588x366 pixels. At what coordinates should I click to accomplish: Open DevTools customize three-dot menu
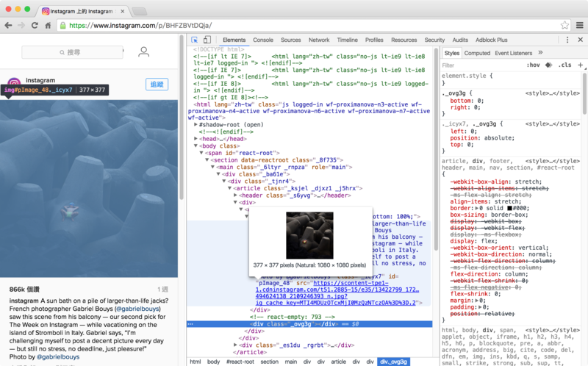[567, 40]
